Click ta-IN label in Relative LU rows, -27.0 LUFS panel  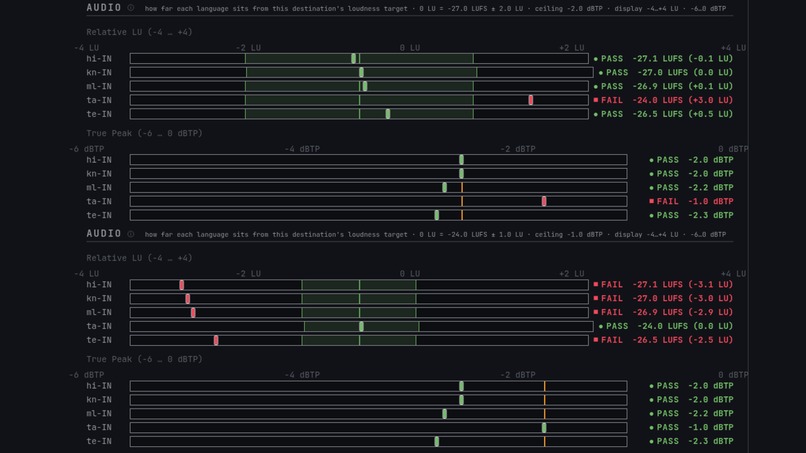pyautogui.click(x=99, y=100)
